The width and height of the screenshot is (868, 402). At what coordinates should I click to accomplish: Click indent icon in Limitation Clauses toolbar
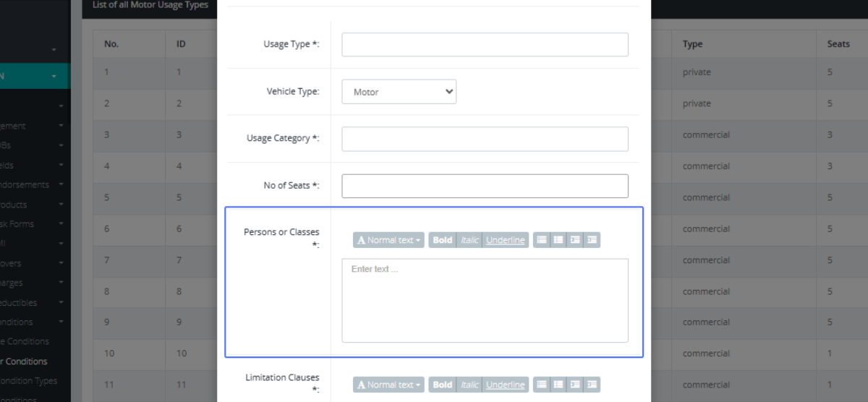click(592, 385)
